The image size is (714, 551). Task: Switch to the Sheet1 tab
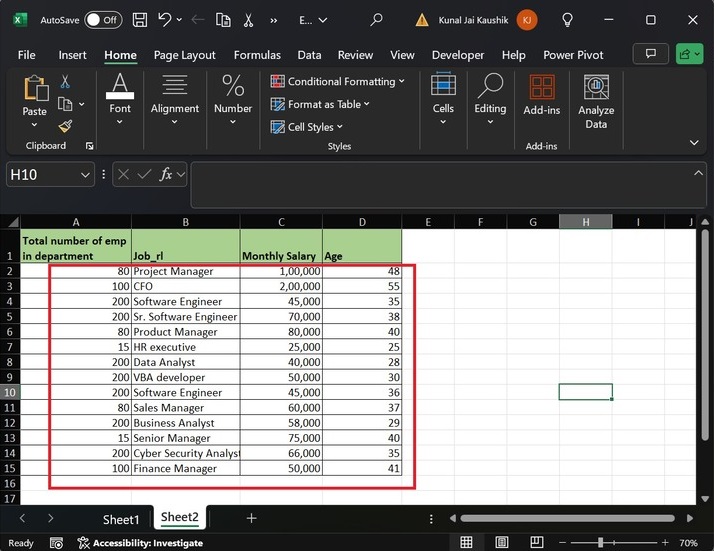(121, 519)
